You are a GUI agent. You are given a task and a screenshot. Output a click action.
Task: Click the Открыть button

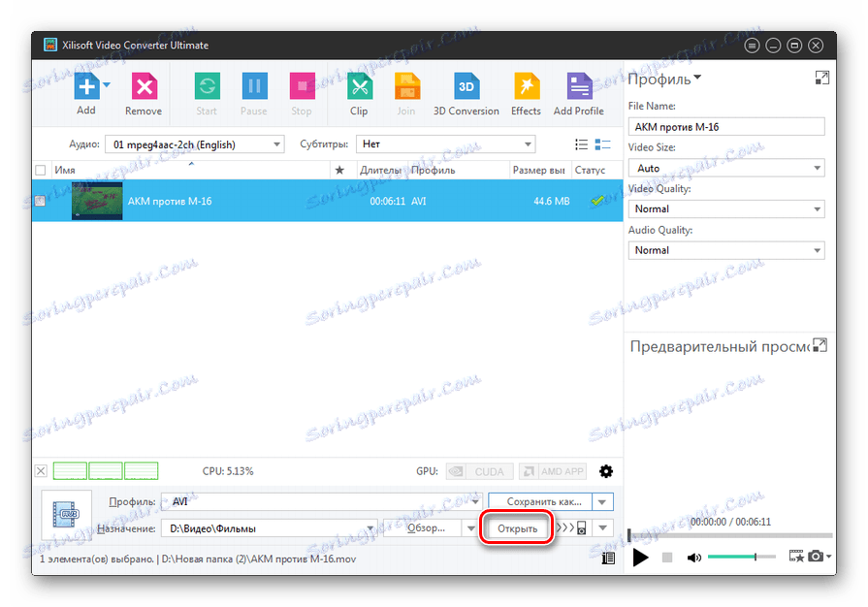(517, 528)
